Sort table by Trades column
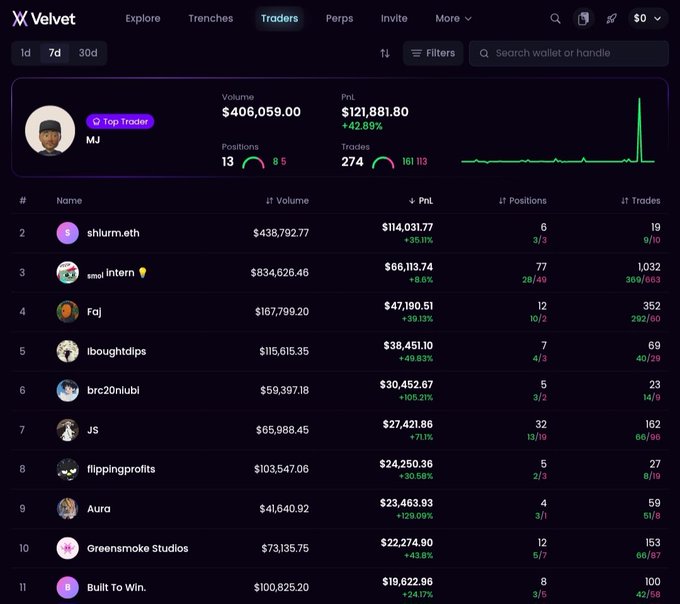Image resolution: width=680 pixels, height=604 pixels. [641, 201]
